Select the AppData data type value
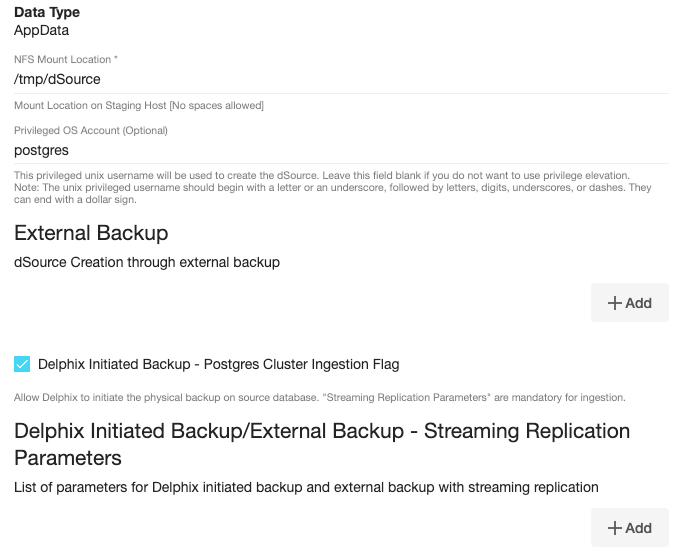 click(41, 30)
